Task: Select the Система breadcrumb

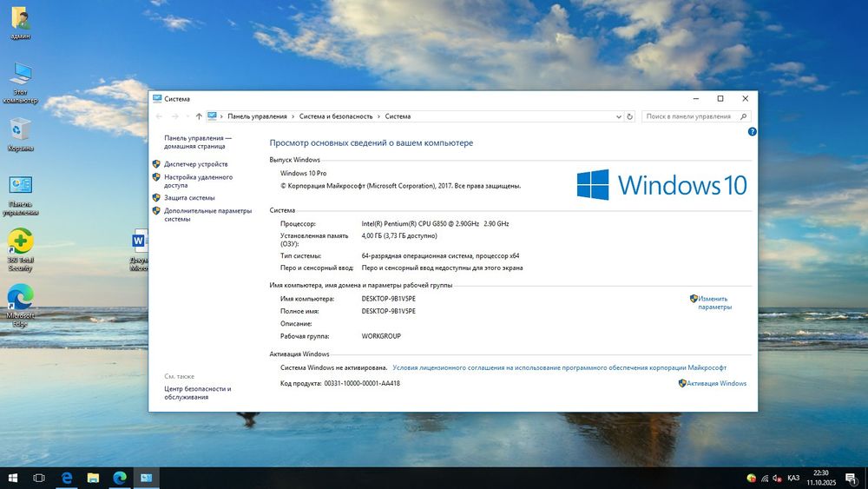Action: [x=398, y=117]
